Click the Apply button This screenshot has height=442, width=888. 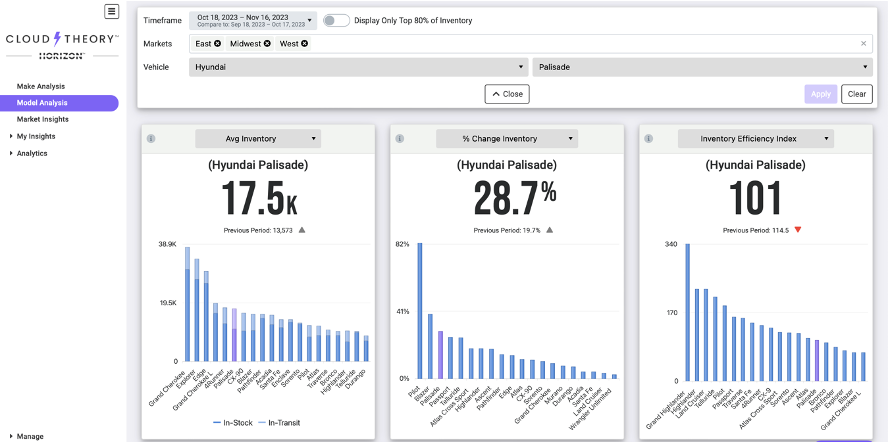coord(821,94)
